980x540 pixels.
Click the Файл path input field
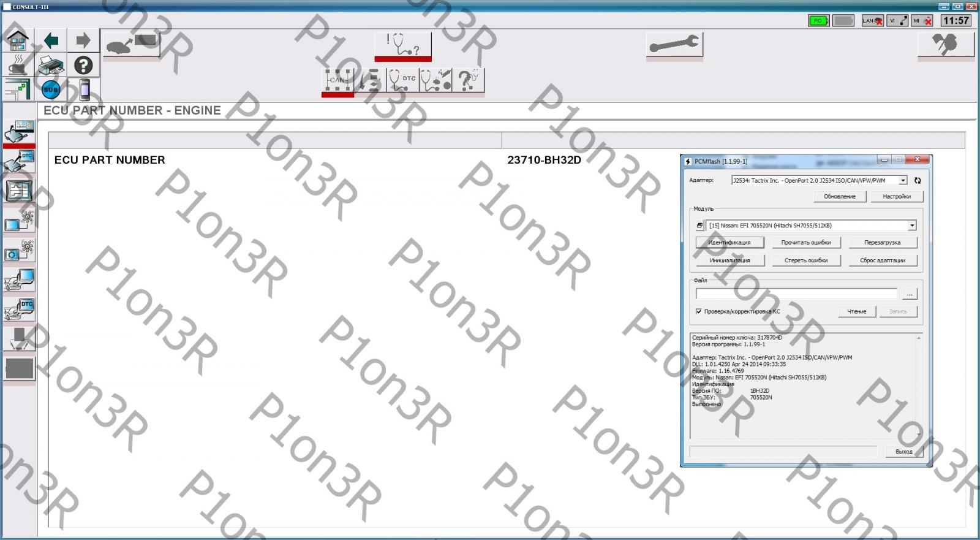tap(796, 294)
